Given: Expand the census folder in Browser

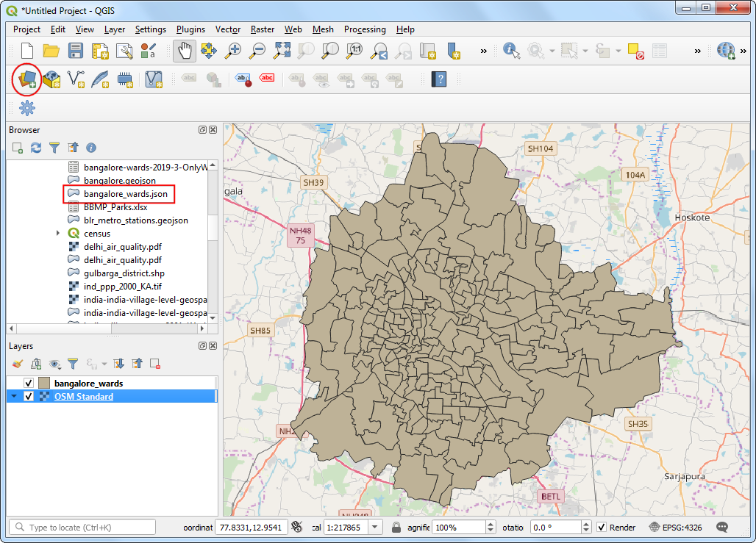Looking at the screenshot, I should click(x=58, y=233).
